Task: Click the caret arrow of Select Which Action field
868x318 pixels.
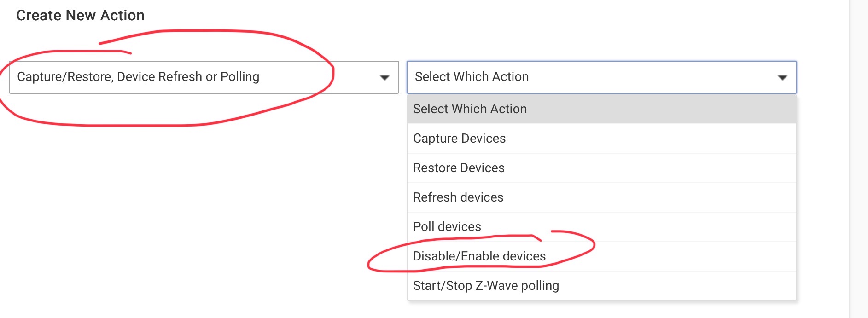Action: (x=782, y=77)
